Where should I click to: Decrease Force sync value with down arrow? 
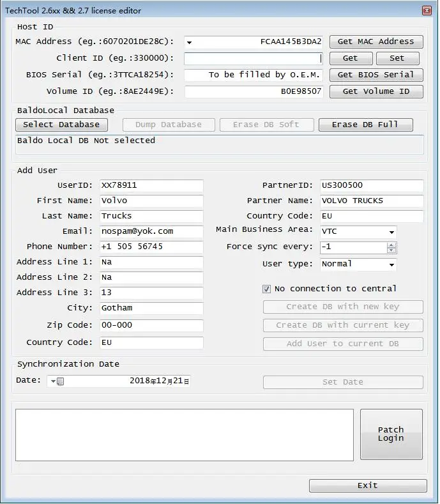click(391, 250)
